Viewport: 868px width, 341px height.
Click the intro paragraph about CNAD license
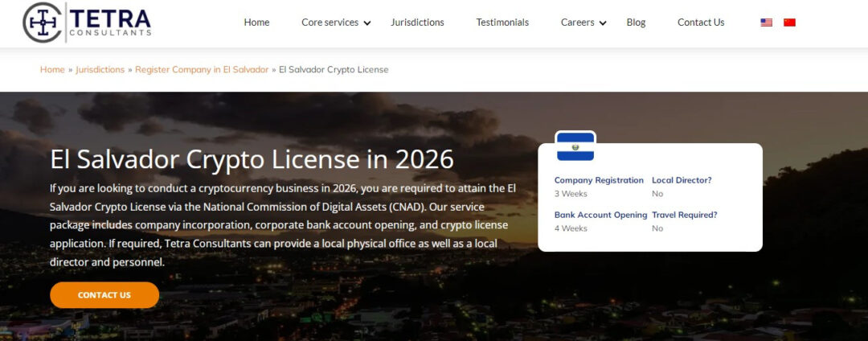coord(283,225)
